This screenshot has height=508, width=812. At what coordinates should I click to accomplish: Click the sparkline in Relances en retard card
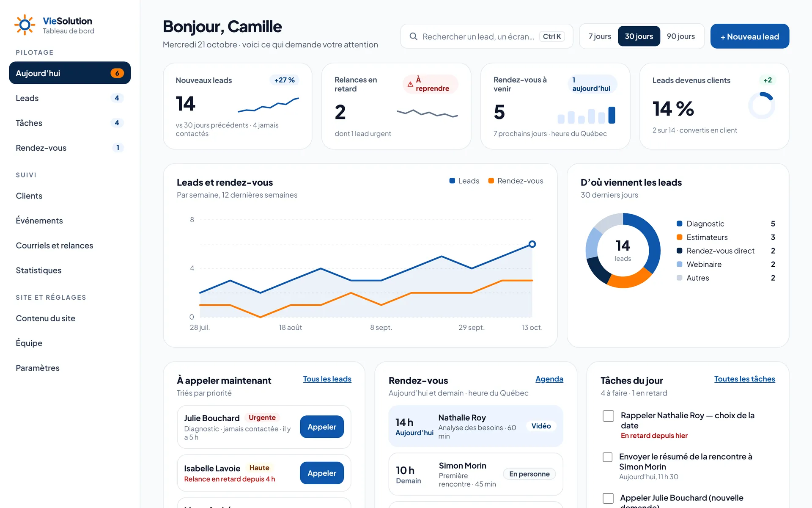(x=427, y=113)
